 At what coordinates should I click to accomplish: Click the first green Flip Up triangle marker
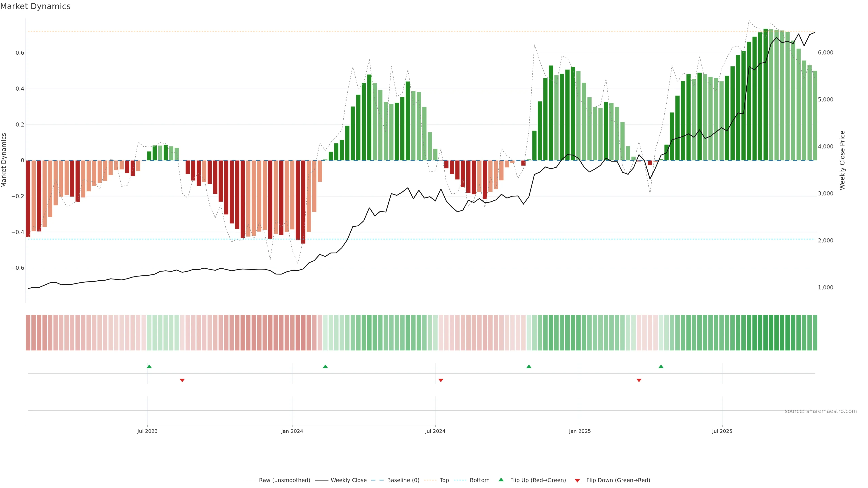(x=149, y=366)
